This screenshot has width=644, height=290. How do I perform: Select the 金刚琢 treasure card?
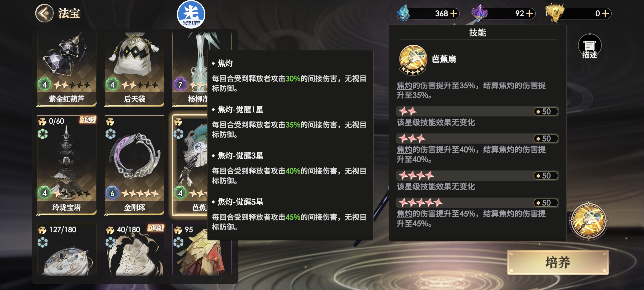coord(134,165)
